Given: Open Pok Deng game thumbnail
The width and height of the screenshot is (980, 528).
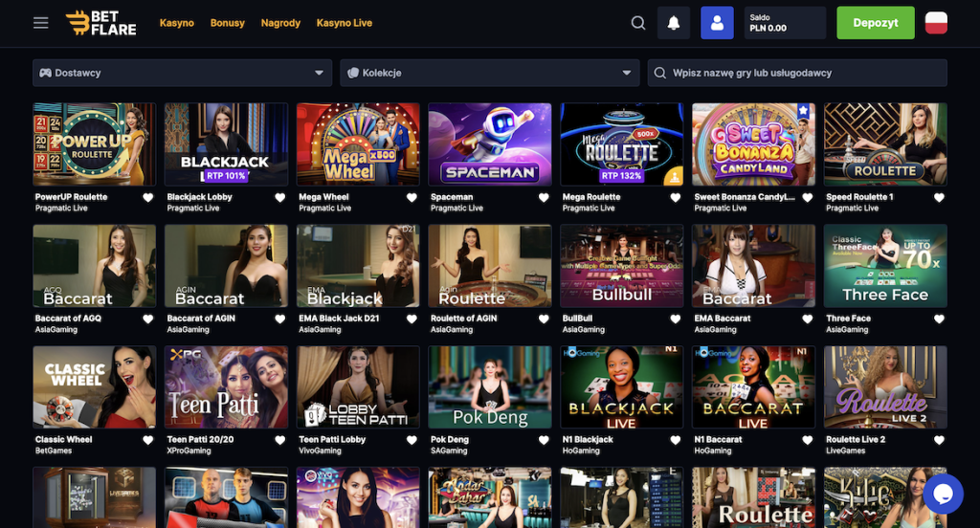Looking at the screenshot, I should pos(490,386).
